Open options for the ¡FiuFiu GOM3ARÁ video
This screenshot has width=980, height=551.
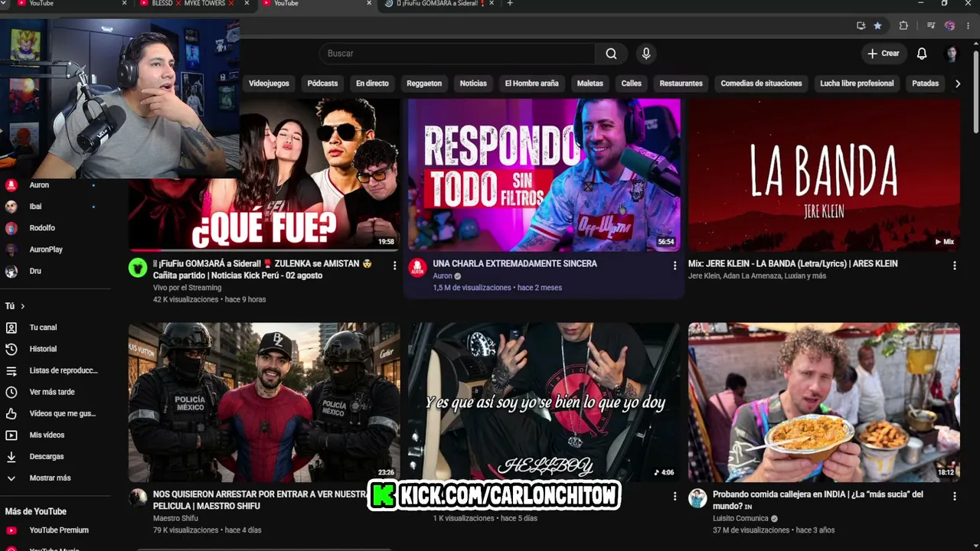click(x=395, y=266)
